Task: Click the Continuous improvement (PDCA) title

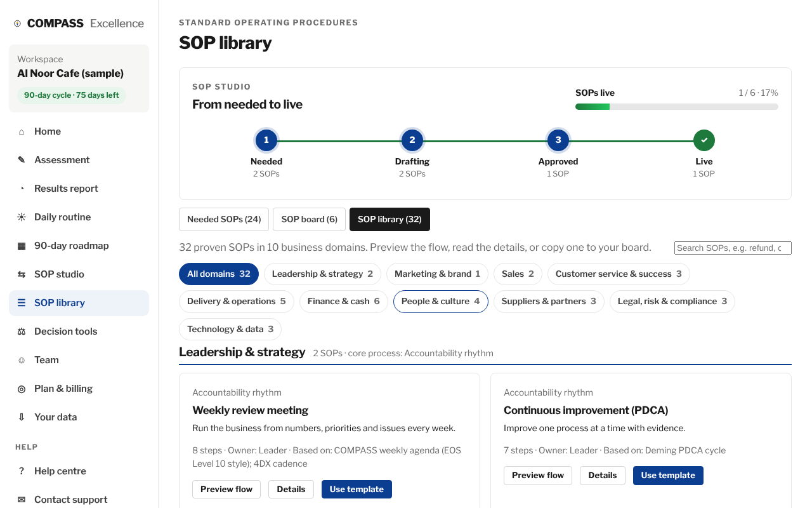Action: coord(586,410)
